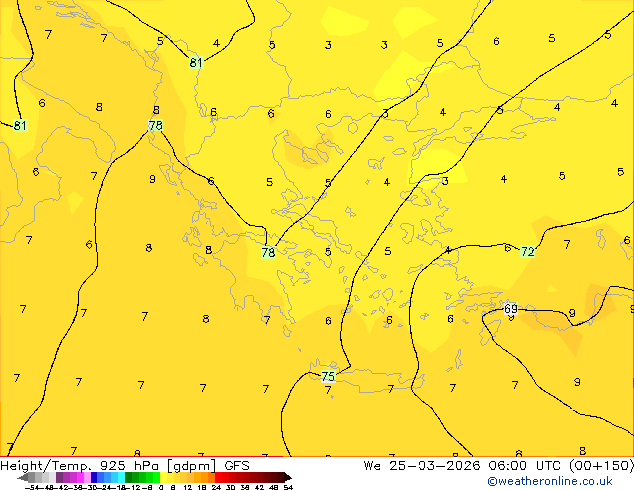Pick the cyan legend swatch
This screenshot has height=490, width=634.
click(121, 477)
